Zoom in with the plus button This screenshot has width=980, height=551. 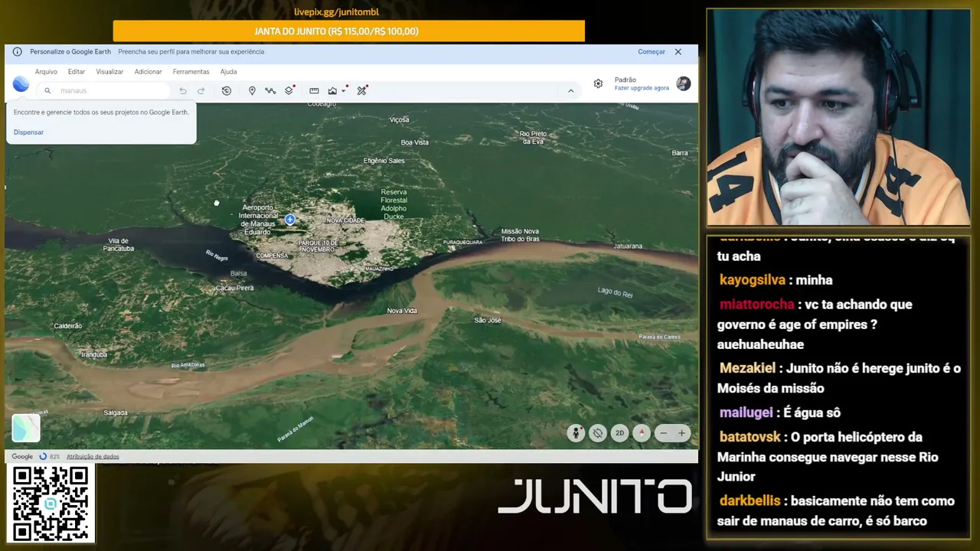pyautogui.click(x=681, y=433)
